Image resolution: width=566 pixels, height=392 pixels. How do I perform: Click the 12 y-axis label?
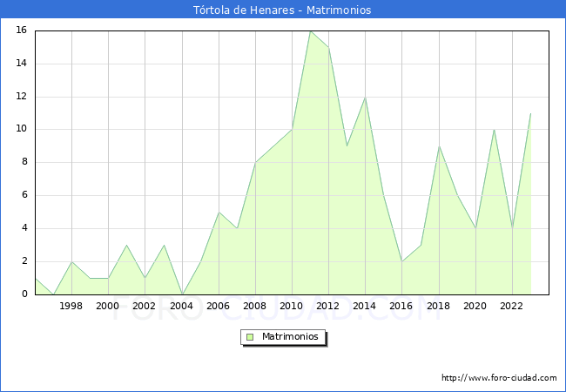tap(22, 97)
